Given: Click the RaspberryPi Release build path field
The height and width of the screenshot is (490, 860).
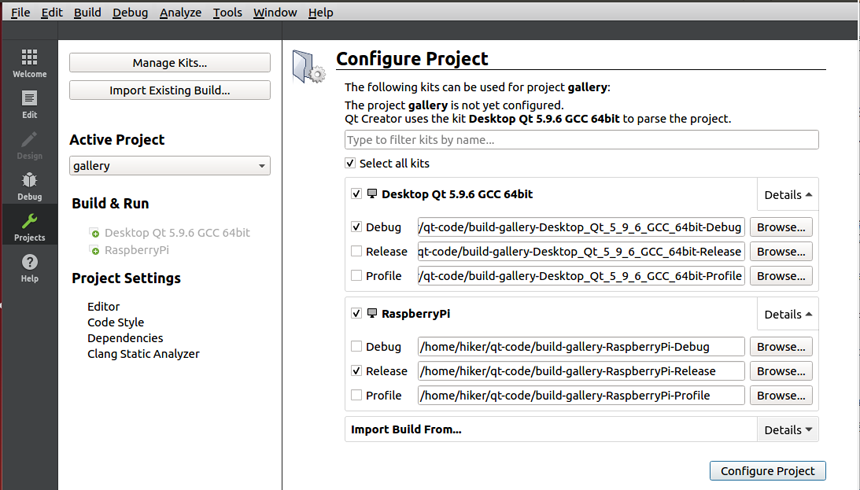Looking at the screenshot, I should [581, 371].
